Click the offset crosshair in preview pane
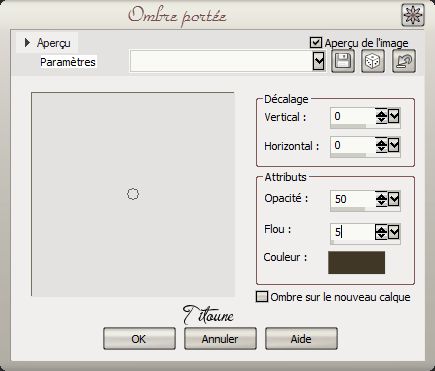 pyautogui.click(x=133, y=194)
